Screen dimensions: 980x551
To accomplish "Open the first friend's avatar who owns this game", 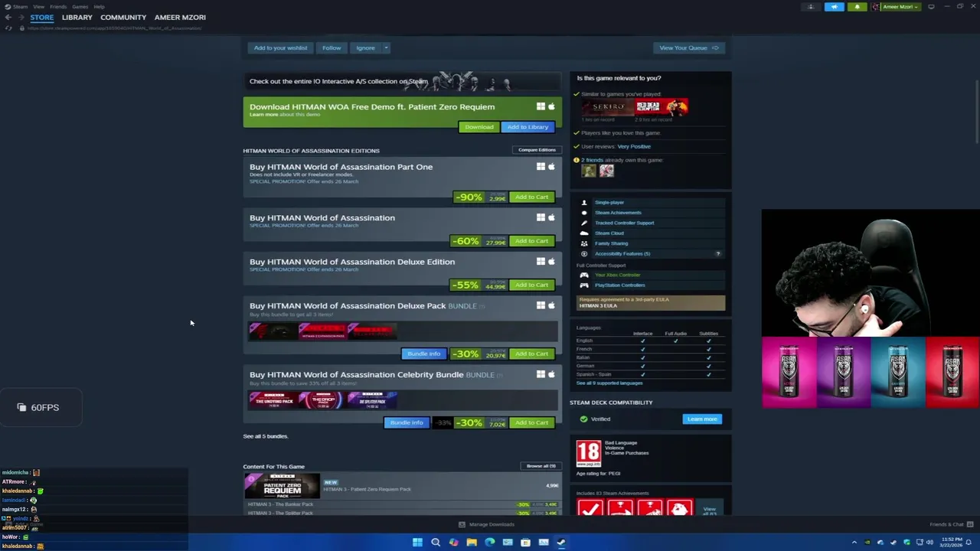I will click(x=588, y=171).
